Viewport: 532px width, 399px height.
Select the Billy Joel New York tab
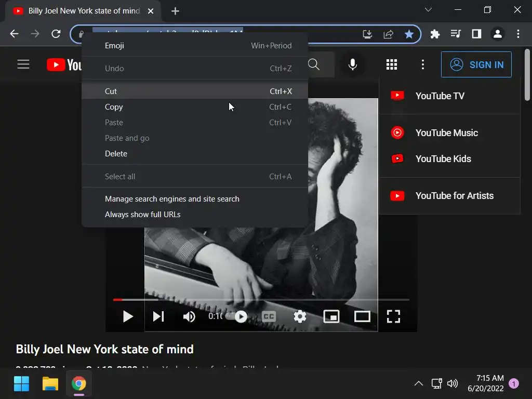pos(83,11)
